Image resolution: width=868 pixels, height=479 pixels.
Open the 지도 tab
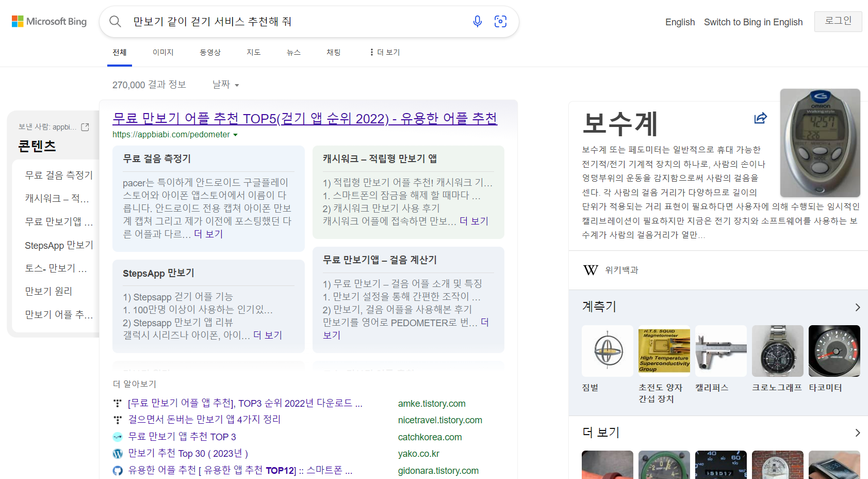coord(254,52)
